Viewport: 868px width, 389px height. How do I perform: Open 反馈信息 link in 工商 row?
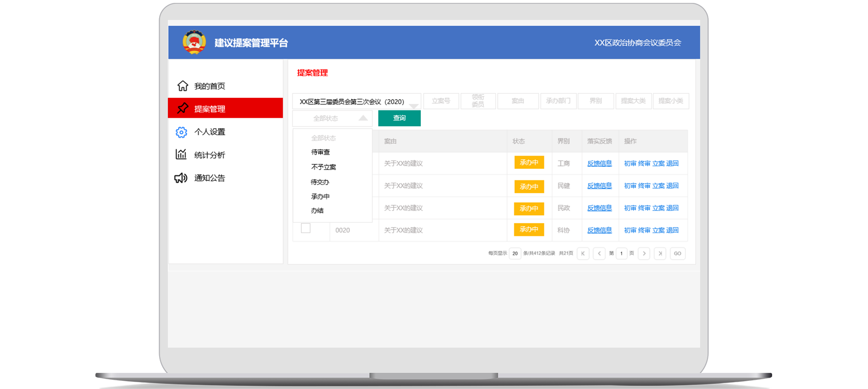point(599,163)
